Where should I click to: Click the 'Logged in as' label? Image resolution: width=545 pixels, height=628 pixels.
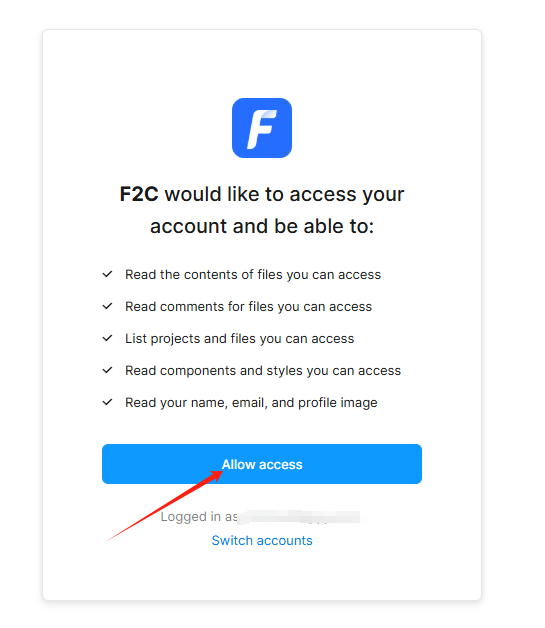pyautogui.click(x=199, y=517)
